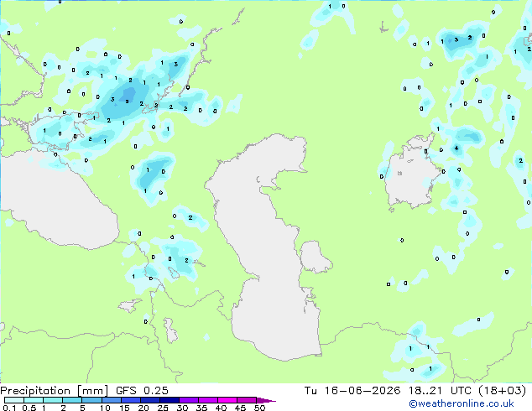The height and width of the screenshot is (411, 532).
Task: Select the 'Precipitation [mm]' title text
Action: click(55, 391)
